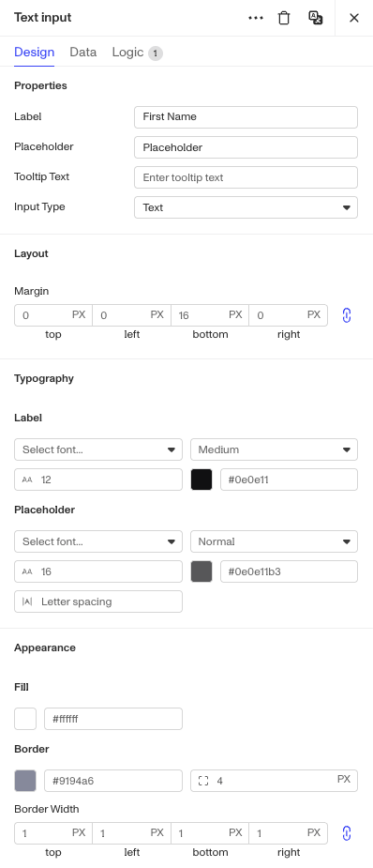Toggle the Border Width link-values icon

(347, 833)
